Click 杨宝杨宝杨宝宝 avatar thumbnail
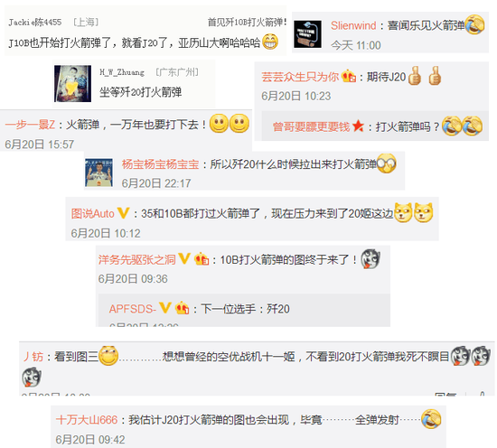This screenshot has height=448, width=497. click(98, 173)
